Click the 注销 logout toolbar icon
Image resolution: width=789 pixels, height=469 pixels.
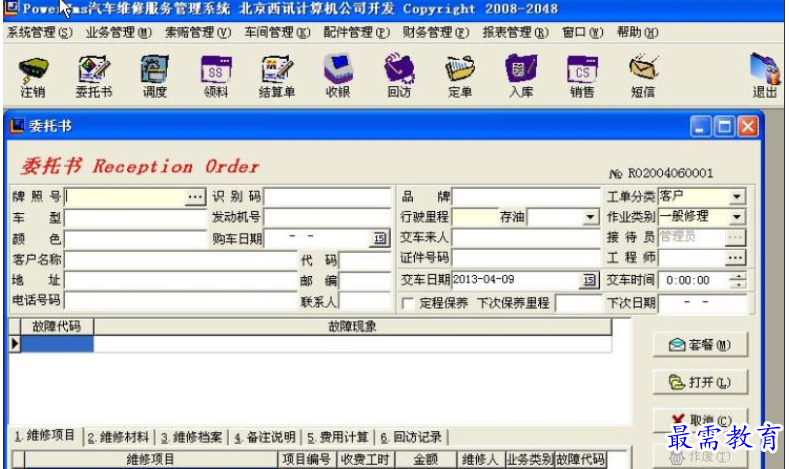click(33, 77)
